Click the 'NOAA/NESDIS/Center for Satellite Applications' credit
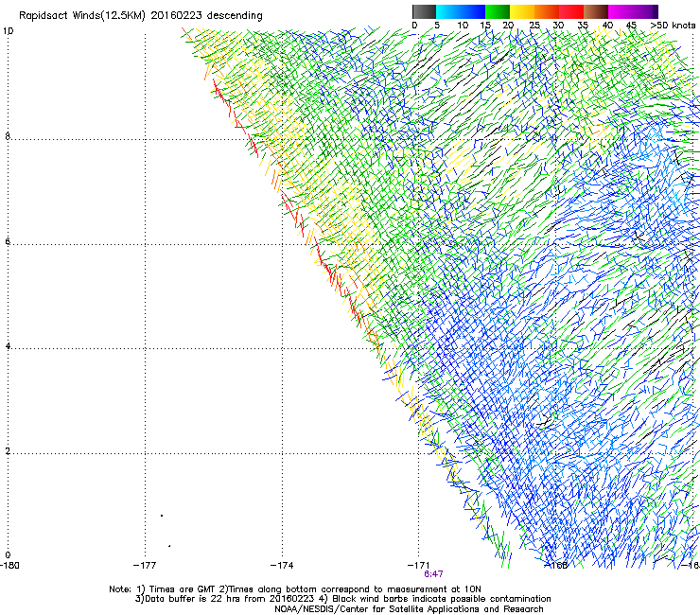 409,609
